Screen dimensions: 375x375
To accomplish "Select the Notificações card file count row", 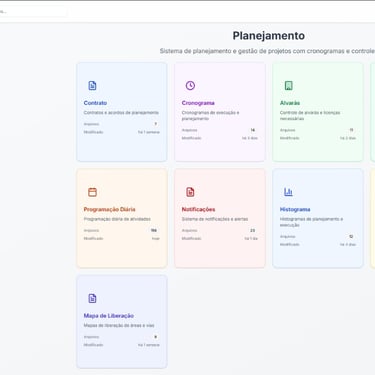I will (x=220, y=230).
